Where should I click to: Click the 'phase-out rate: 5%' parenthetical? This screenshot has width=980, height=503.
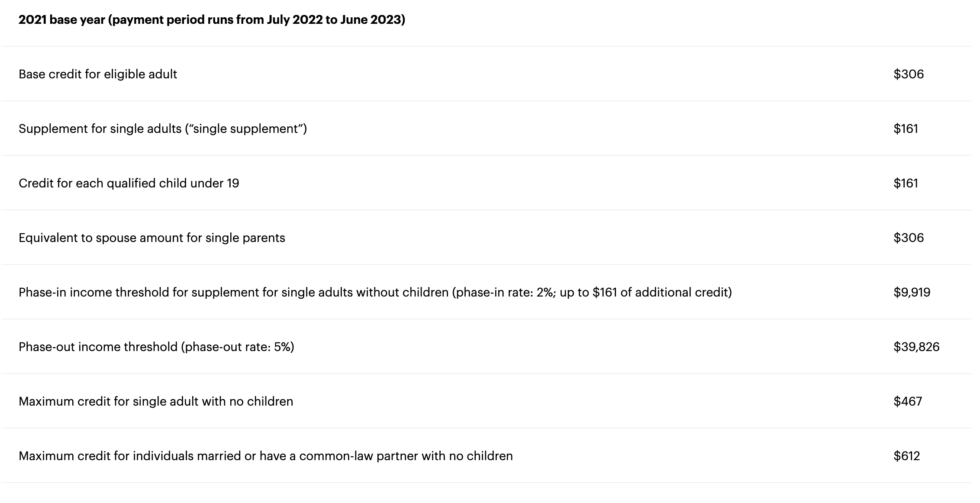tap(238, 347)
